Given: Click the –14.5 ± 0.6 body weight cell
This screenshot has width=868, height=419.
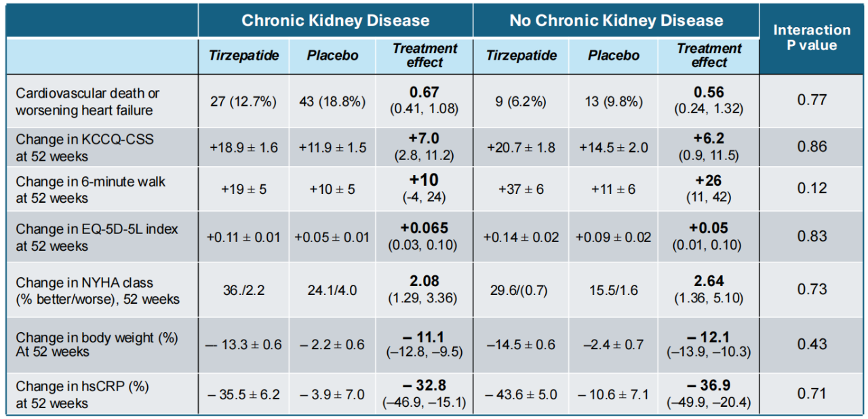Looking at the screenshot, I should [520, 344].
